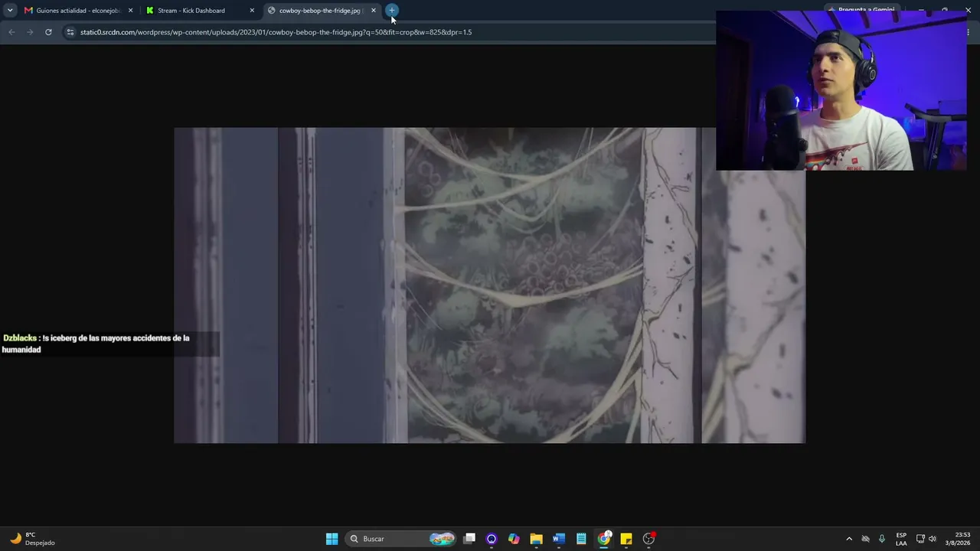Close the Chrome browser window
Screen dimensions: 980x551
tap(968, 10)
